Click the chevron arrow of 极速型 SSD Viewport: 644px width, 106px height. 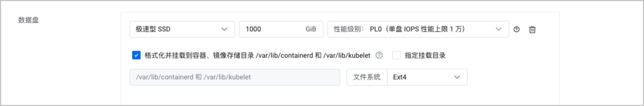tap(224, 29)
